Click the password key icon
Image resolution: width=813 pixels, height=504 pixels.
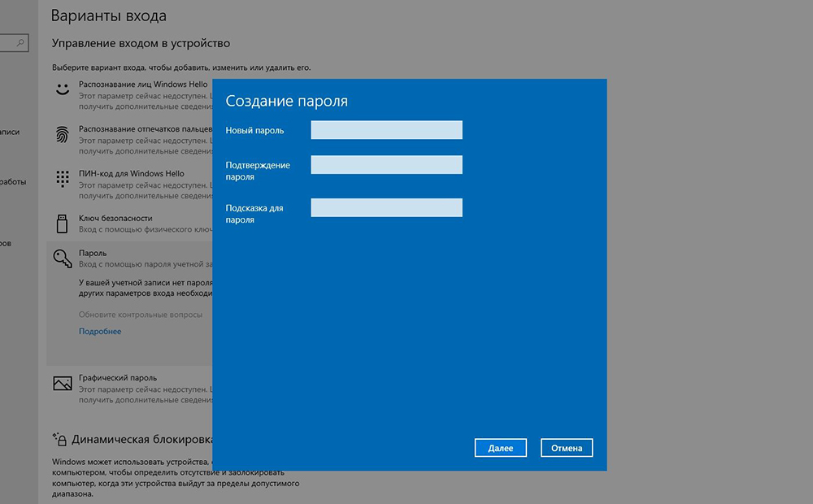63,259
